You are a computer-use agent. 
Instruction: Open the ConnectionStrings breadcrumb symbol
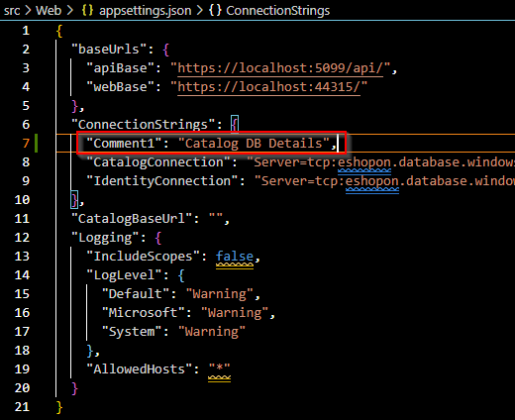pos(277,11)
